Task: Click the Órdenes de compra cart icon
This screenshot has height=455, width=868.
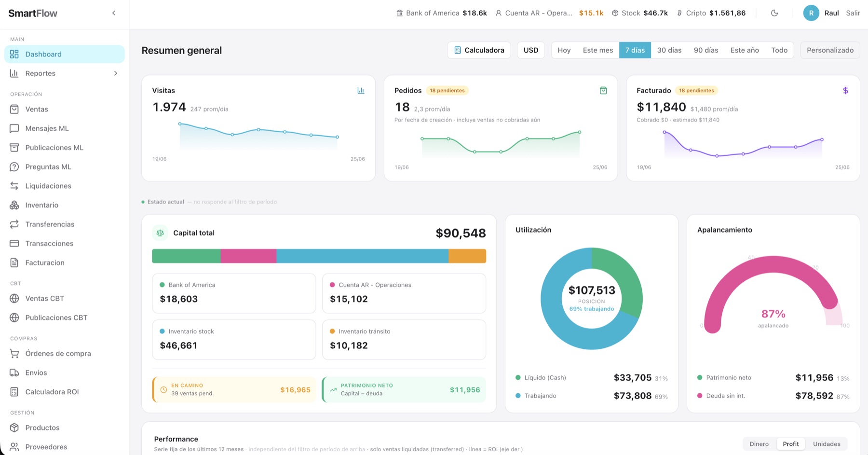Action: coord(14,354)
